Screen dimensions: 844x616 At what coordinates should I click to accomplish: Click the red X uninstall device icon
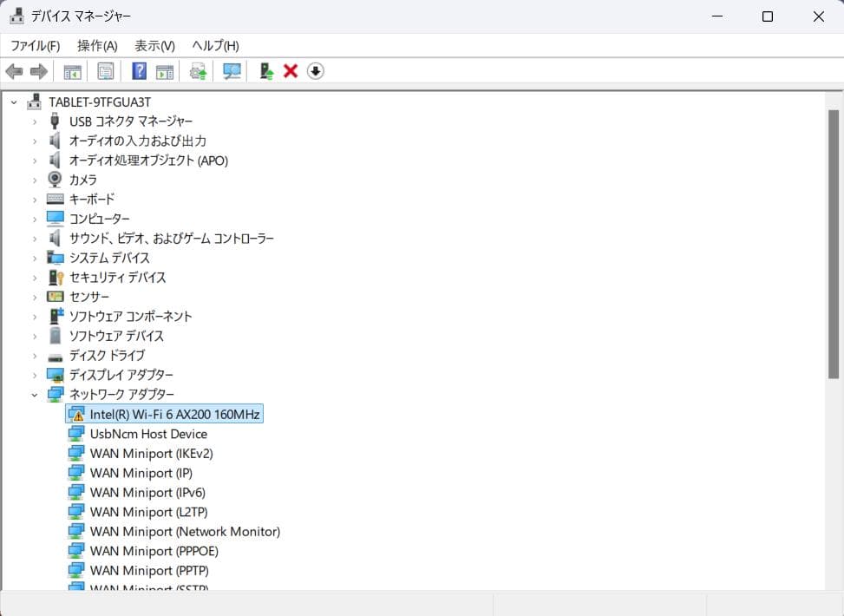point(291,71)
